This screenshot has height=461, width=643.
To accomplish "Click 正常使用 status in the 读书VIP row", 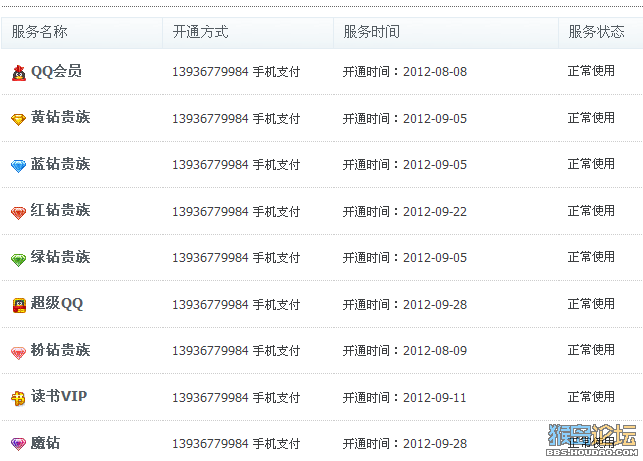I will click(x=591, y=397).
